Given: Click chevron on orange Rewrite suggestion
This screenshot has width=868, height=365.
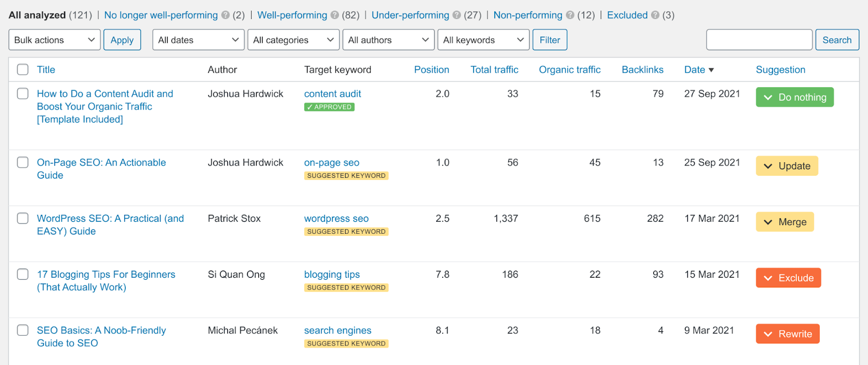Looking at the screenshot, I should [x=768, y=334].
